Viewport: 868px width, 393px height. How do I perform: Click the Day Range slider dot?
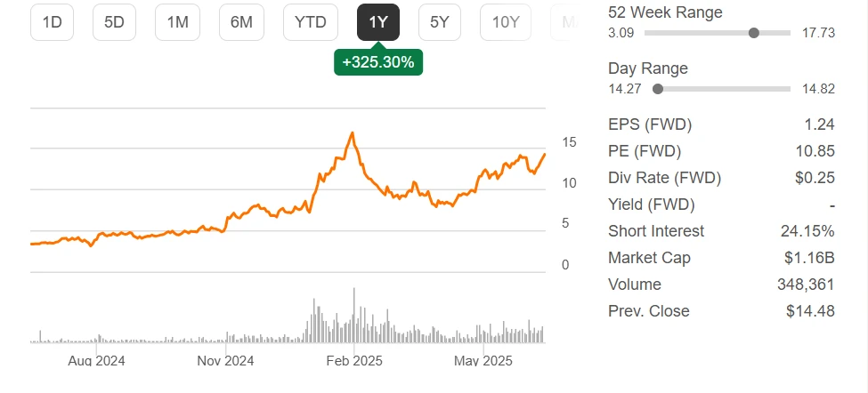[658, 89]
